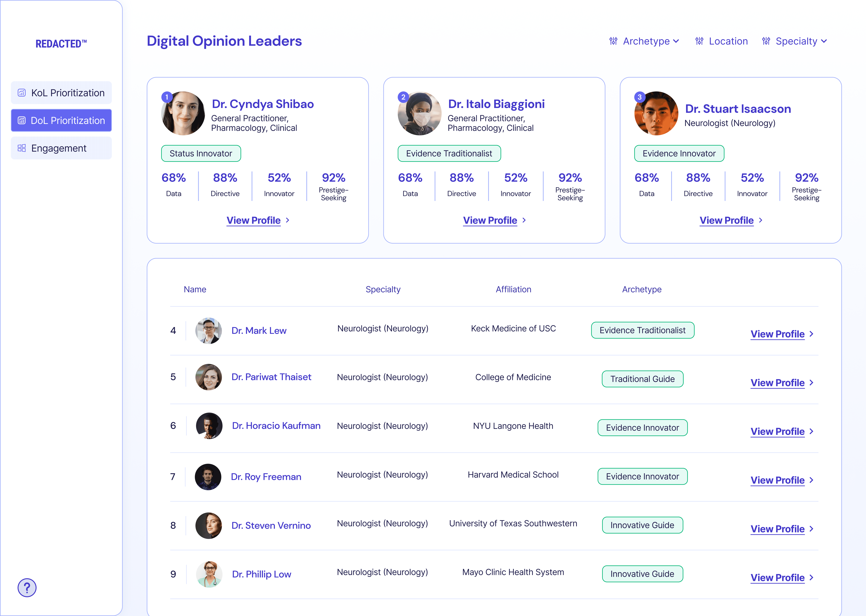Click Dr. Roy Freeman's avatar
866x616 pixels.
click(x=208, y=477)
